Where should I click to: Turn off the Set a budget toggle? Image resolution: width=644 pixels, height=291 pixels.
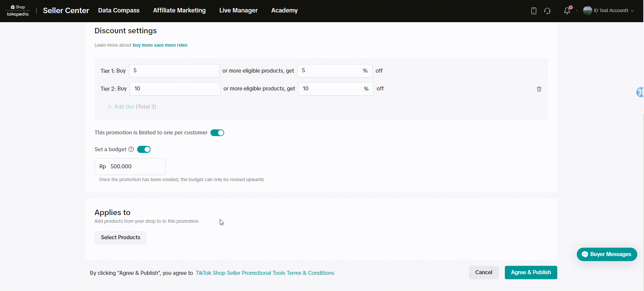pyautogui.click(x=144, y=150)
